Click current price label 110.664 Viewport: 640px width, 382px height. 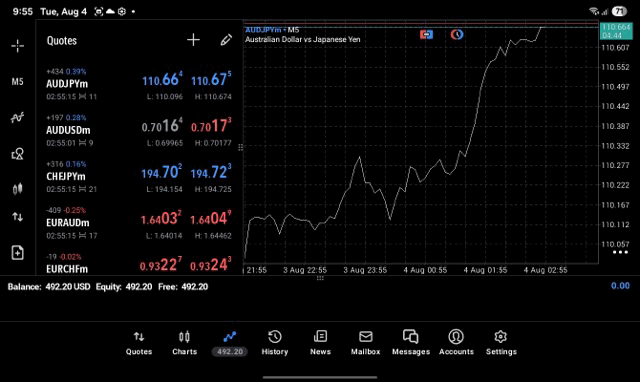click(616, 31)
